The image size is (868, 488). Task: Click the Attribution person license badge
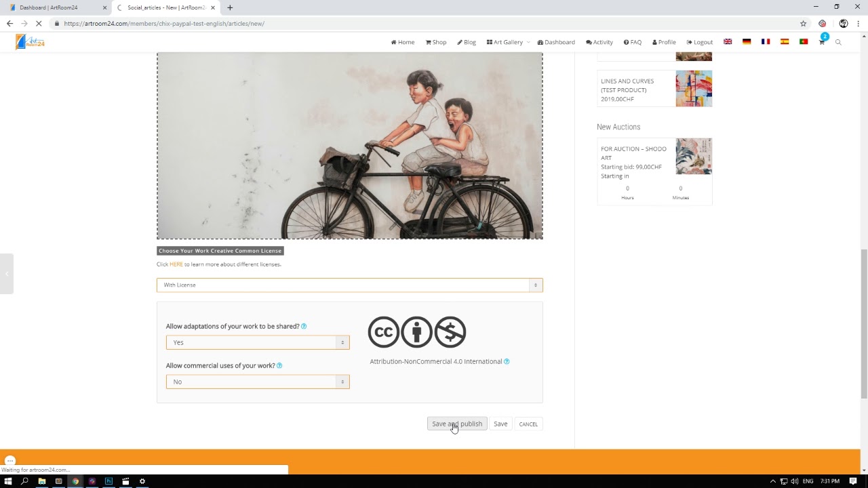416,332
